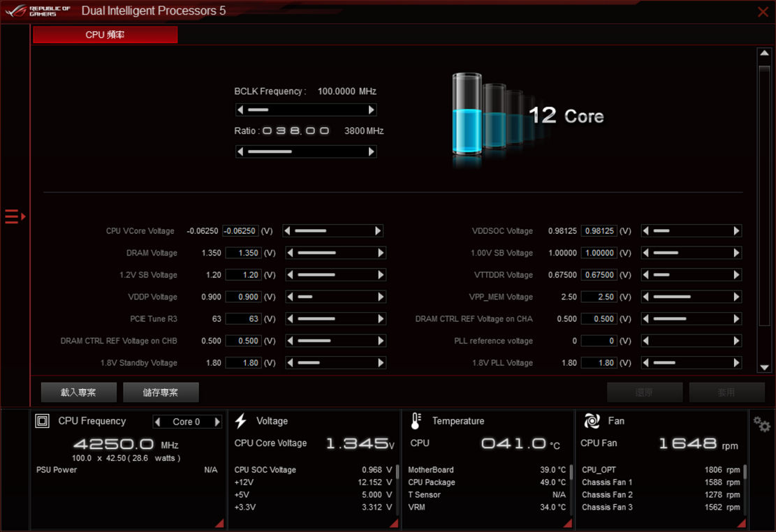
Task: Click the VTTDDR Voltage 0.67500 input field
Action: pyautogui.click(x=599, y=274)
